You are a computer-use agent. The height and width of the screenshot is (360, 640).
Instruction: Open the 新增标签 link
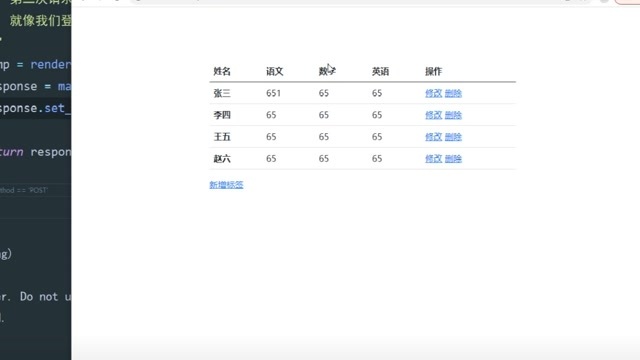point(226,185)
